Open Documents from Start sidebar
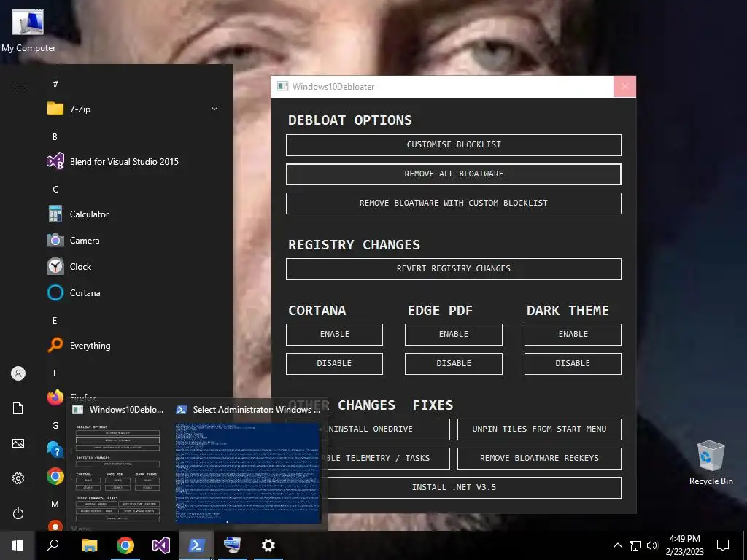Viewport: 747px width, 560px height. coord(18,408)
